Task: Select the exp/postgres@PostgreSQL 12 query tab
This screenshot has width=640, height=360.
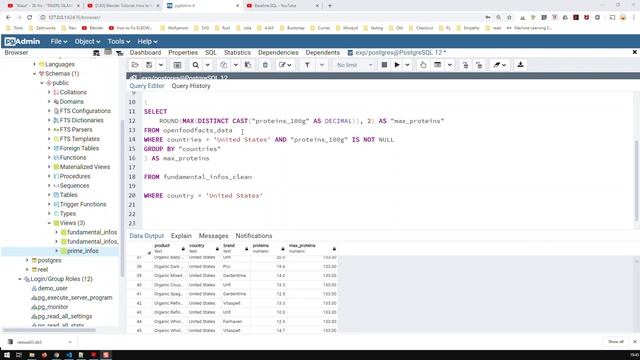Action: click(397, 53)
